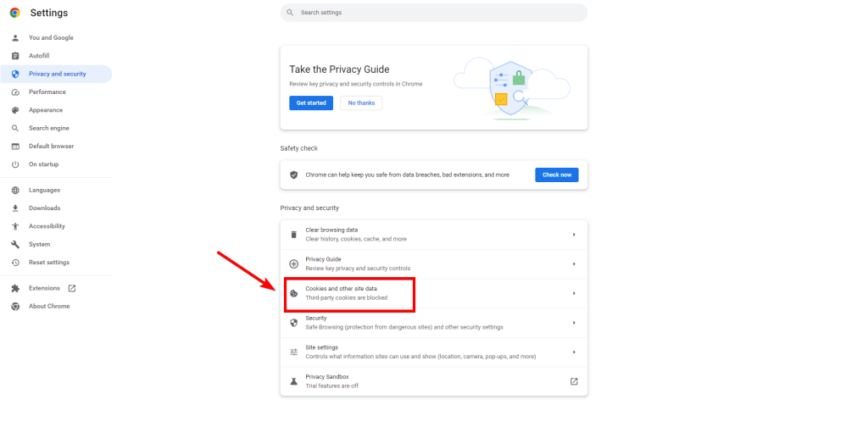Screen dimensions: 868x438
Task: Open Privacy Sandbox via its external-link icon
Action: [574, 381]
